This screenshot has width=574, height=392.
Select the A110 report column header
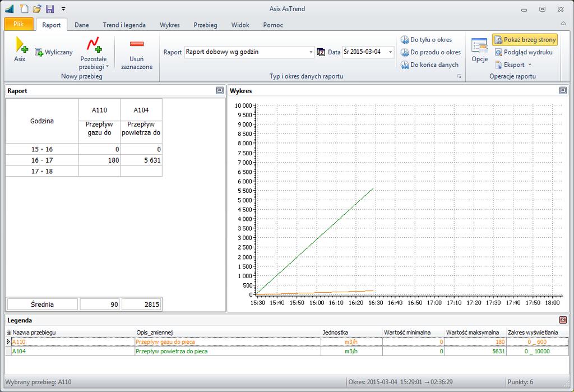[99, 110]
